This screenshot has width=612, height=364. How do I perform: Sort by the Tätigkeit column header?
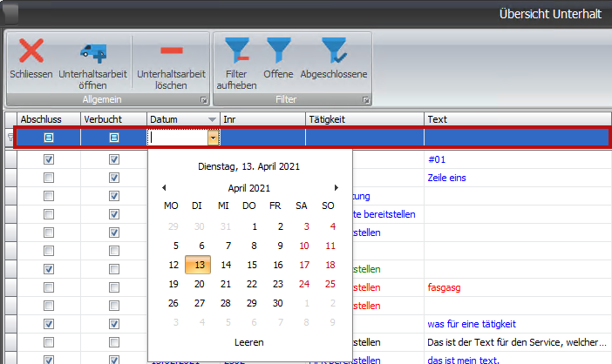[x=364, y=118]
